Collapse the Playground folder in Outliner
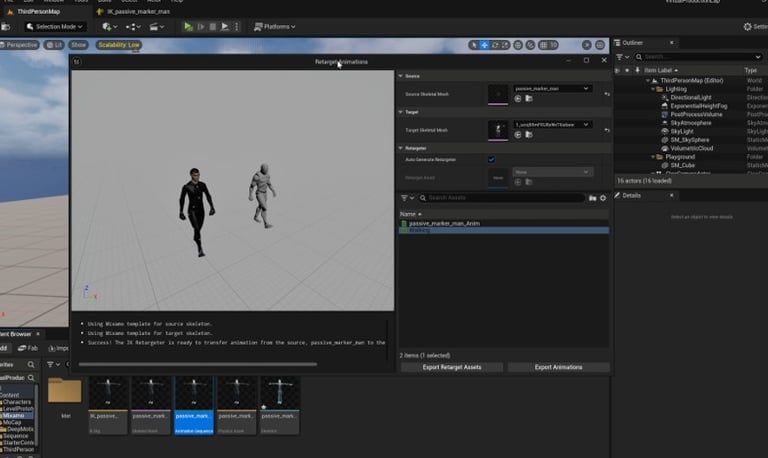This screenshot has height=458, width=768. [653, 157]
